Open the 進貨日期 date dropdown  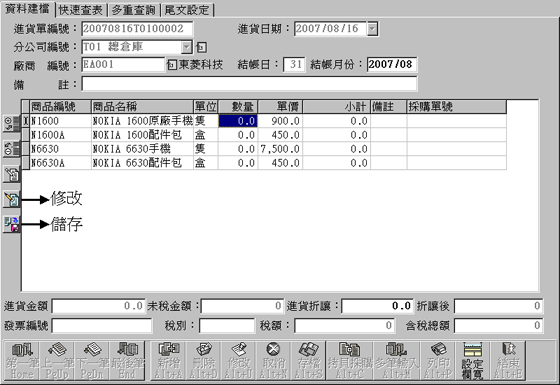(372, 29)
